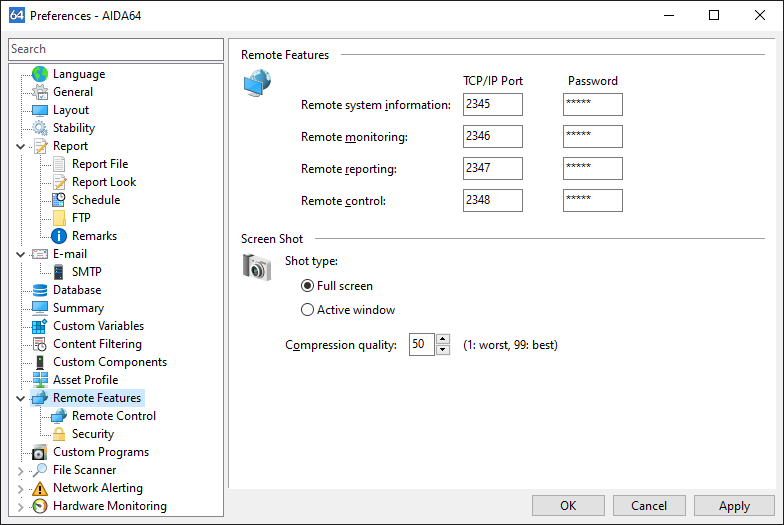Increase compression quality with up arrow

pyautogui.click(x=442, y=339)
